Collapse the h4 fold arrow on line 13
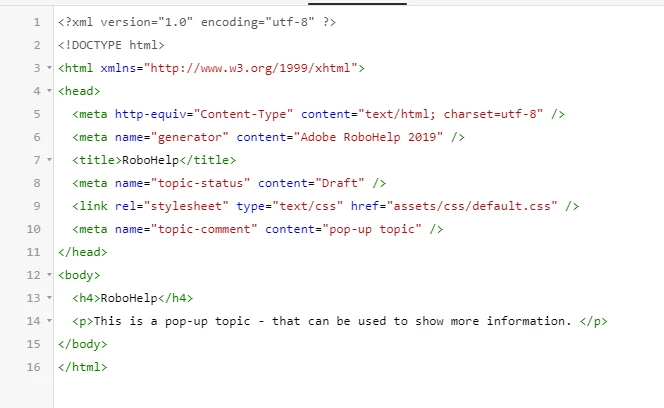The width and height of the screenshot is (664, 408). (49, 297)
